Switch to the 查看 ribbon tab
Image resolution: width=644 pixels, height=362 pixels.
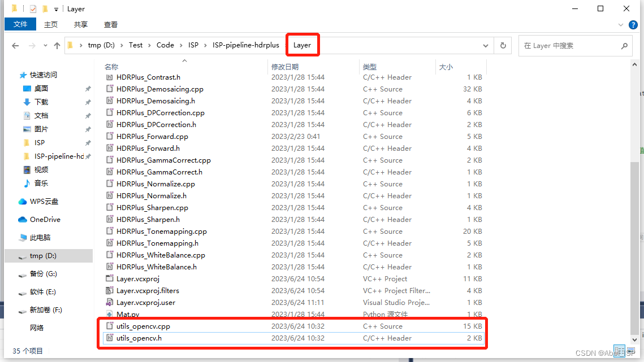click(110, 24)
